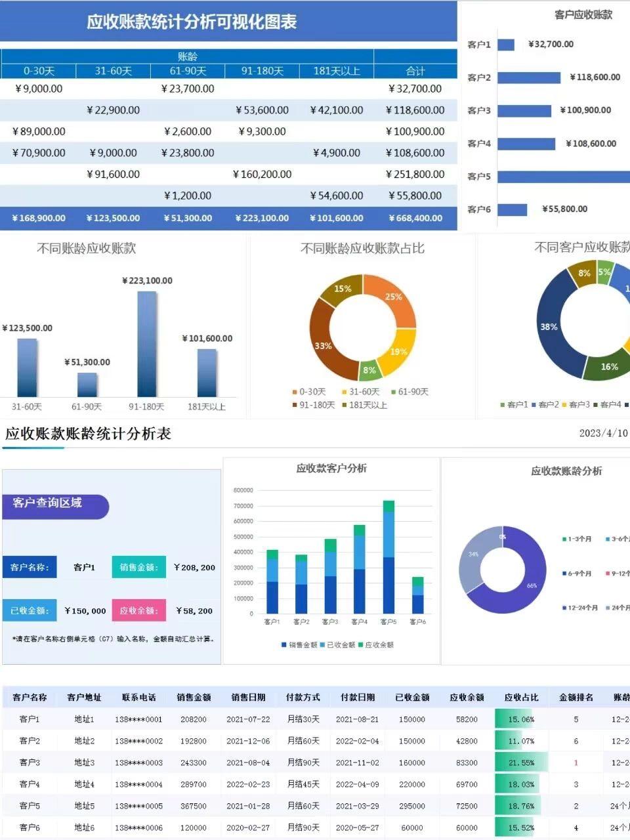630x840 pixels.
Task: Select the 地址5 address cell
Action: point(84,806)
